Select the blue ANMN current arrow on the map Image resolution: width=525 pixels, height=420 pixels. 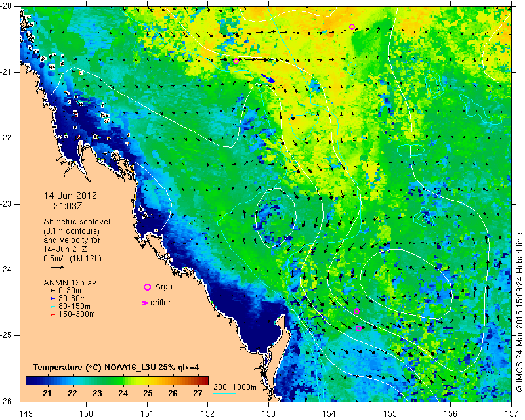268,78
